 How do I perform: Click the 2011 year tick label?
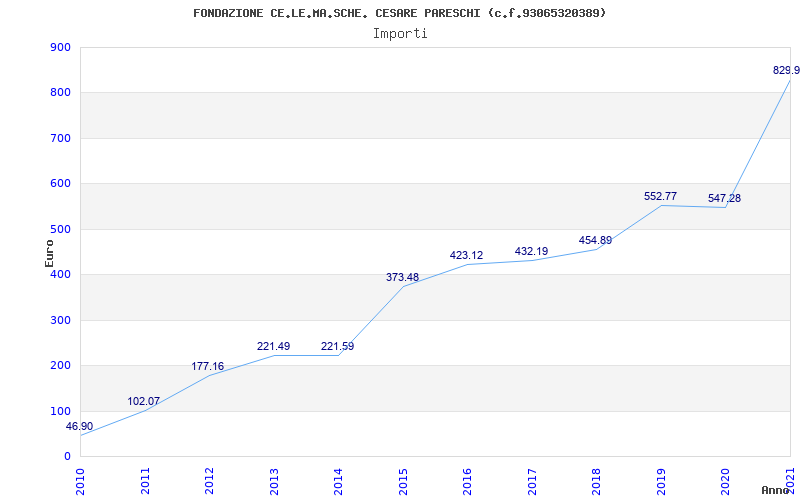145,482
